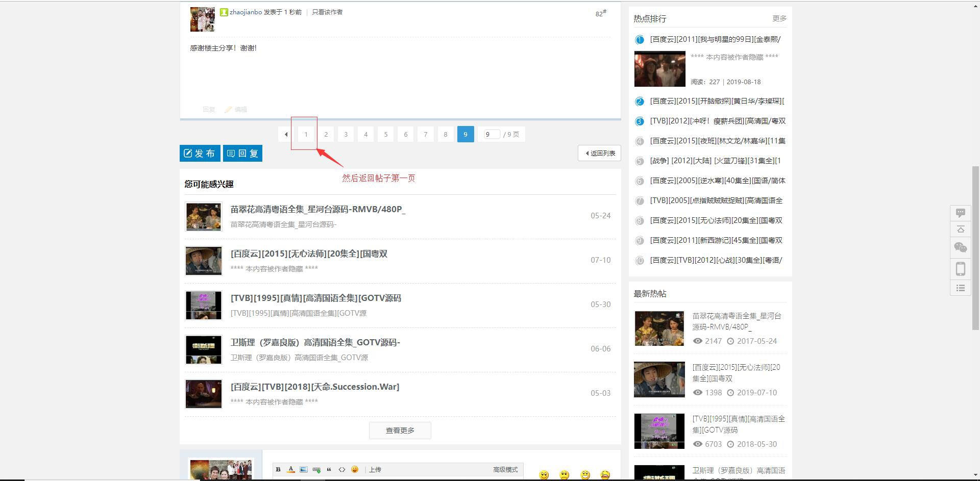Viewport: 980px width, 481px height.
Task: Click thumbnail of 卫斯理 in recommended list
Action: [204, 349]
